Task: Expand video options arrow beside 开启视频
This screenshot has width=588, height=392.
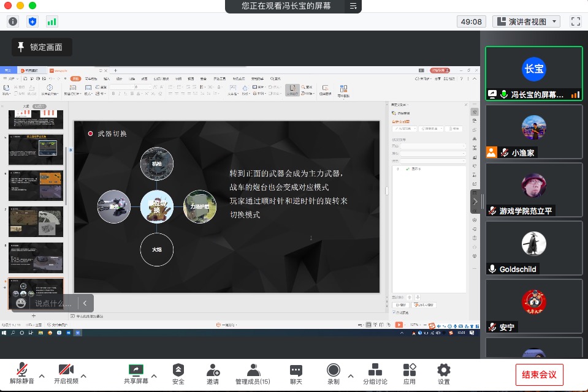Action: (x=83, y=375)
